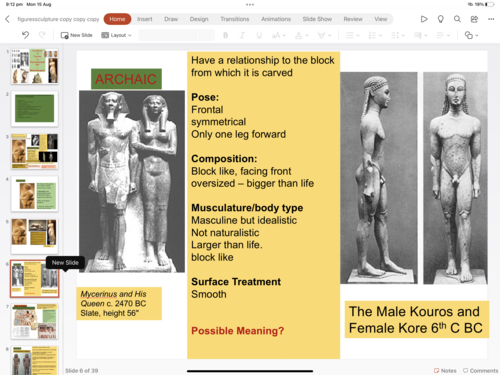This screenshot has width=500, height=375.
Task: Select slide 7 thumbnail
Action: click(34, 321)
